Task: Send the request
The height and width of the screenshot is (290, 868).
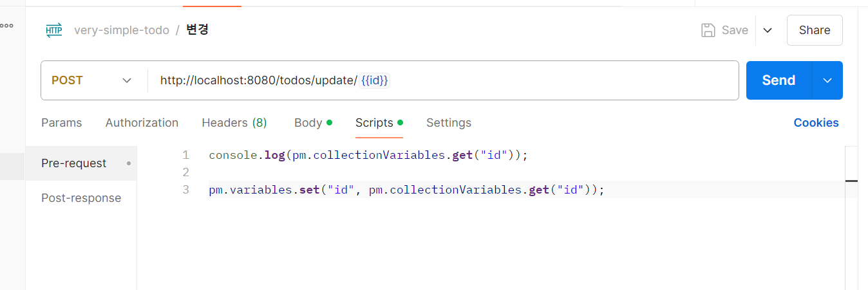Action: click(778, 80)
